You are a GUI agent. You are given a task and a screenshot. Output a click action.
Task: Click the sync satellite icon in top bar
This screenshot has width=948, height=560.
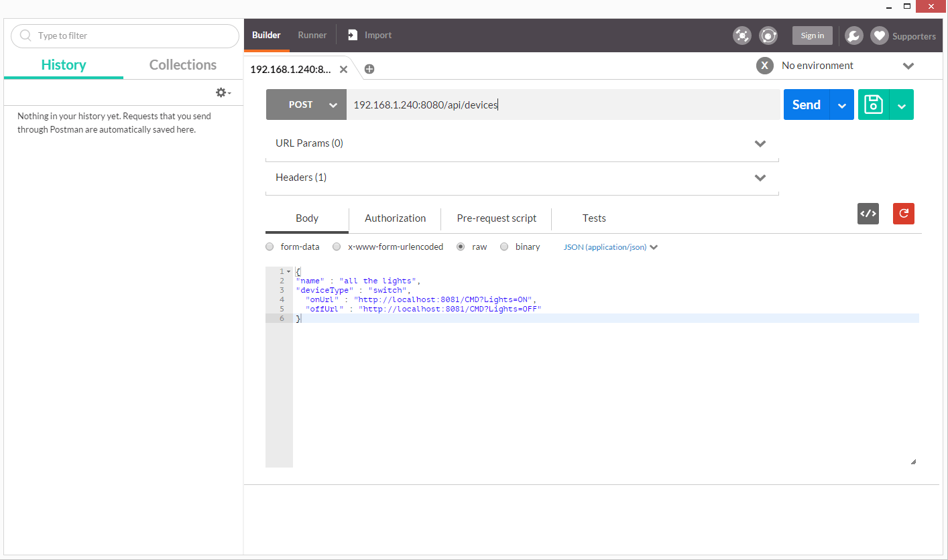point(742,36)
